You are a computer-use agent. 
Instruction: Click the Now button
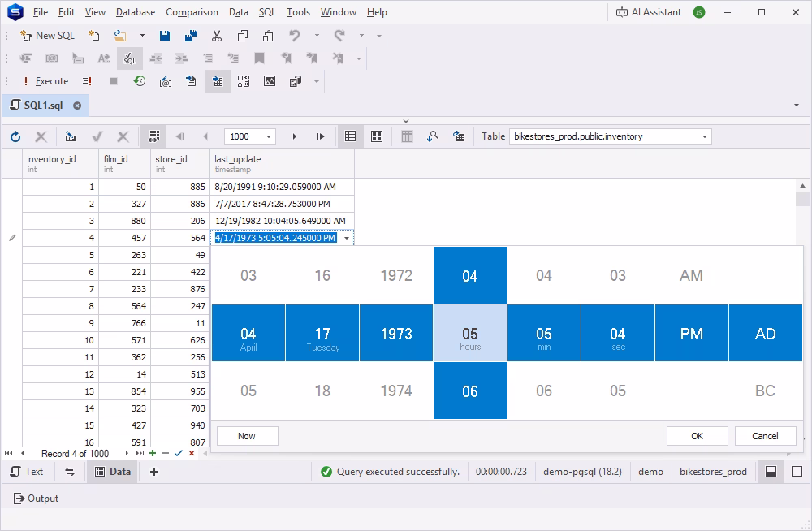click(247, 436)
